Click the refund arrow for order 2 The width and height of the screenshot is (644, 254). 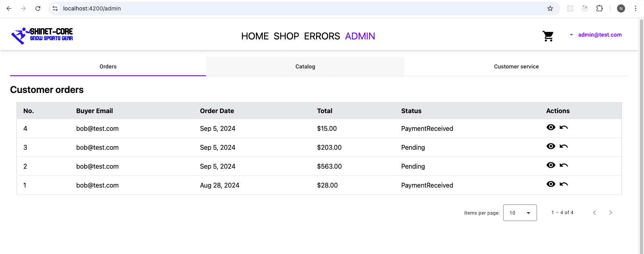(x=563, y=165)
